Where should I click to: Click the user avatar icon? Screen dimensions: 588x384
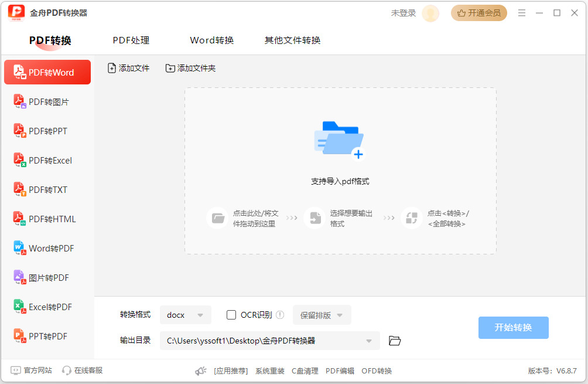click(430, 13)
